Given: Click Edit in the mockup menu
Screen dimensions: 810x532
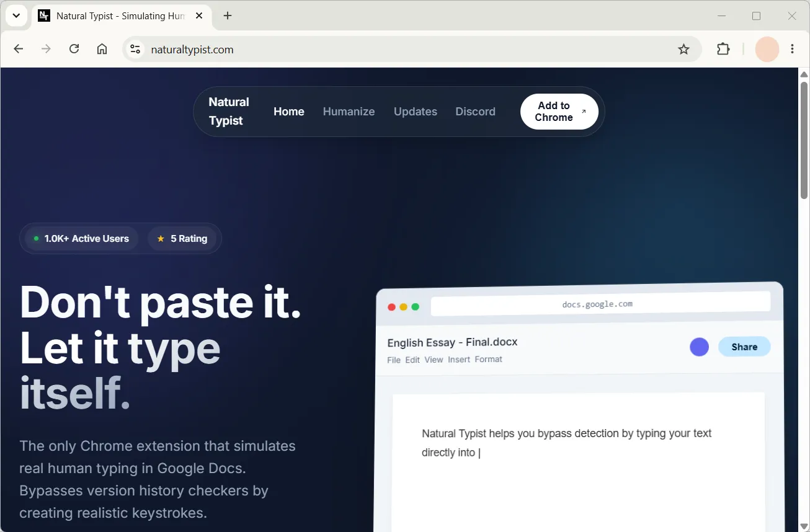Looking at the screenshot, I should click(412, 360).
